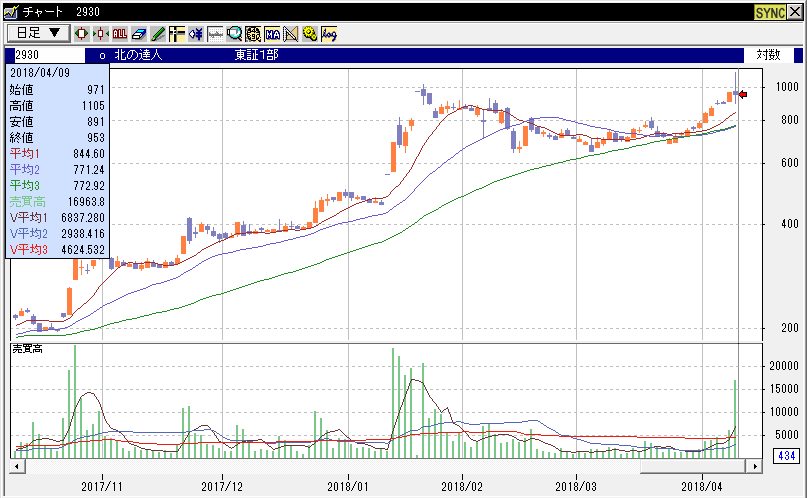Close the chart window

(796, 11)
